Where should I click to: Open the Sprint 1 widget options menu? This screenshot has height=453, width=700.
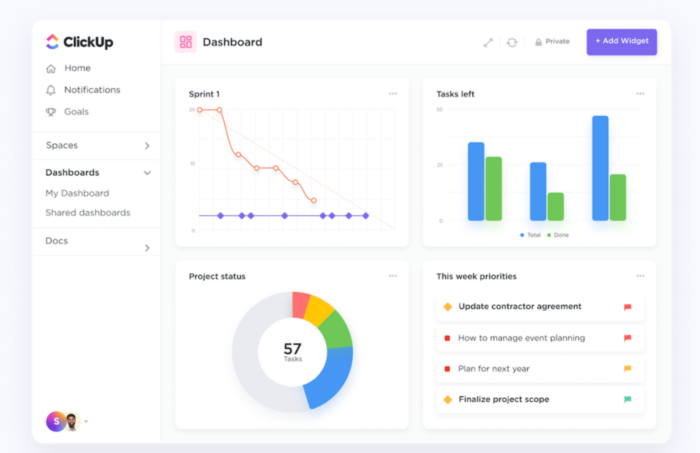coord(393,94)
